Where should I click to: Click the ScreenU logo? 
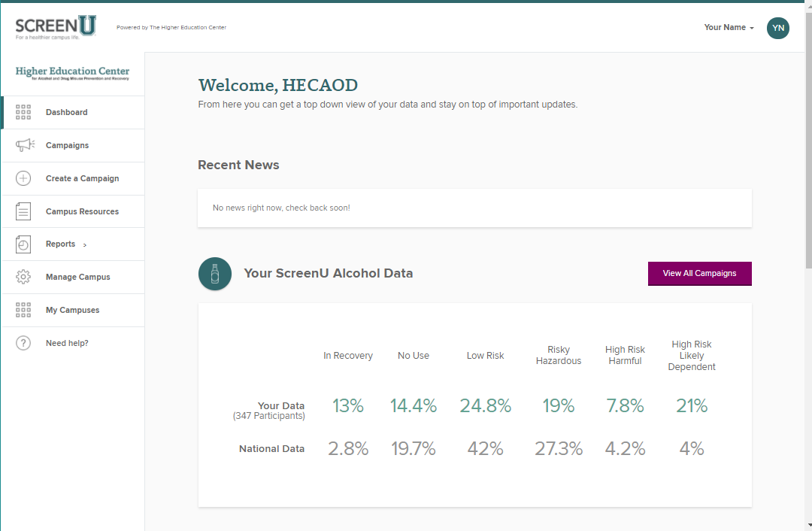pos(56,28)
